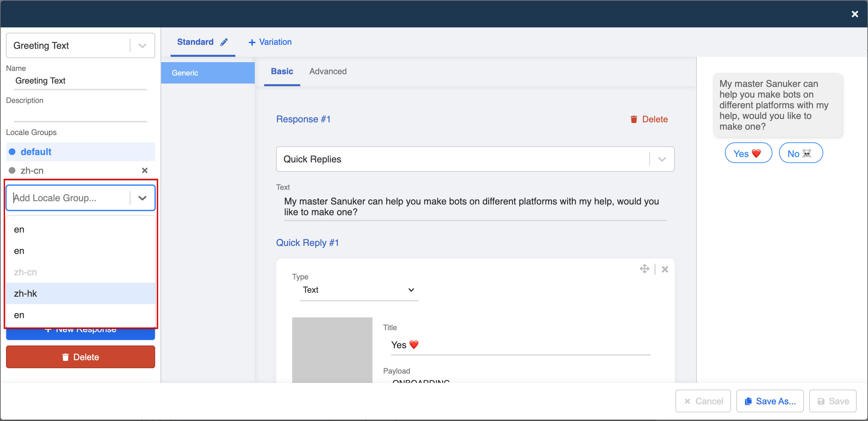Click the pencil edit icon beside Standard
This screenshot has width=868, height=421.
pyautogui.click(x=224, y=42)
